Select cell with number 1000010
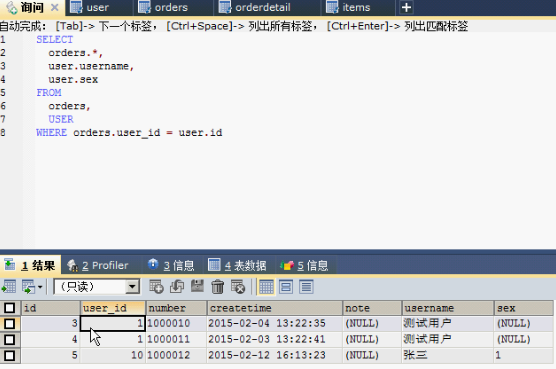 [176, 324]
